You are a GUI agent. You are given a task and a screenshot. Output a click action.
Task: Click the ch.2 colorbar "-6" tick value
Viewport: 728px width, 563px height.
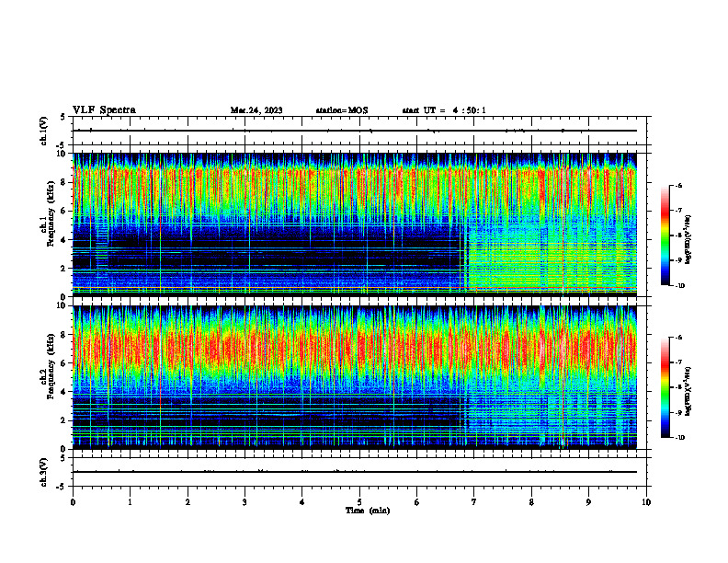(x=678, y=338)
